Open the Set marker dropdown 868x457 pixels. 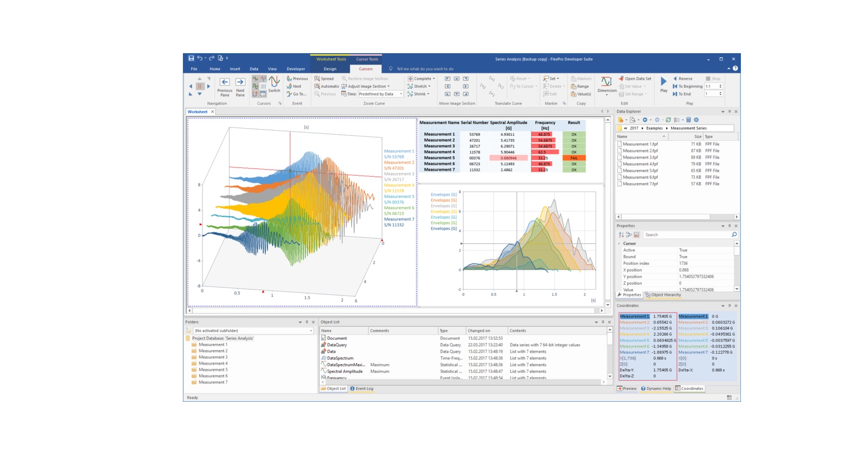coord(551,78)
